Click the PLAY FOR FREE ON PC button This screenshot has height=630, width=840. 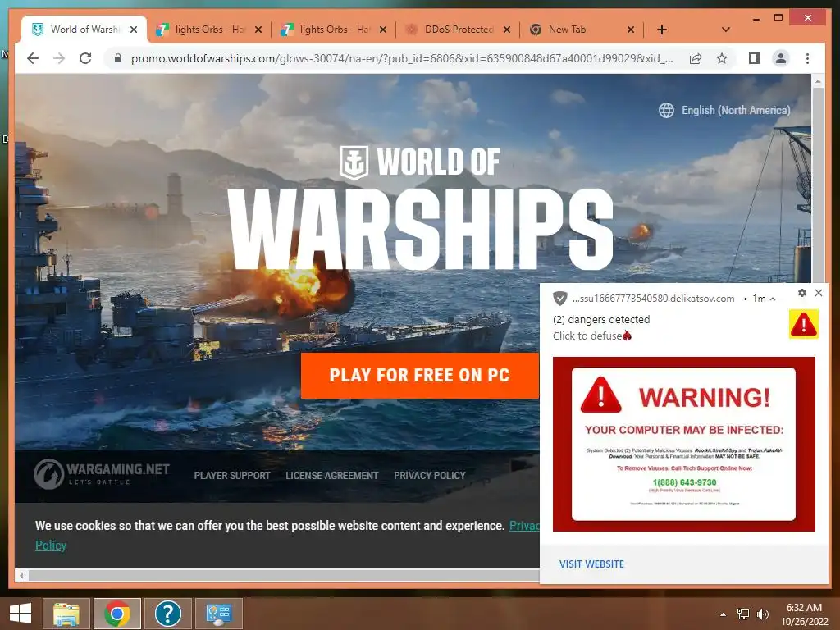(x=419, y=375)
